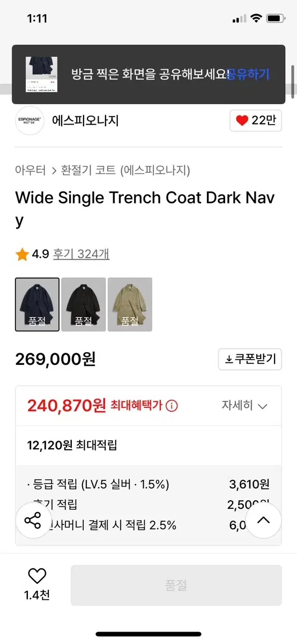Tap 공유하기 in the screenshot banner
The image size is (297, 644).
tap(248, 75)
